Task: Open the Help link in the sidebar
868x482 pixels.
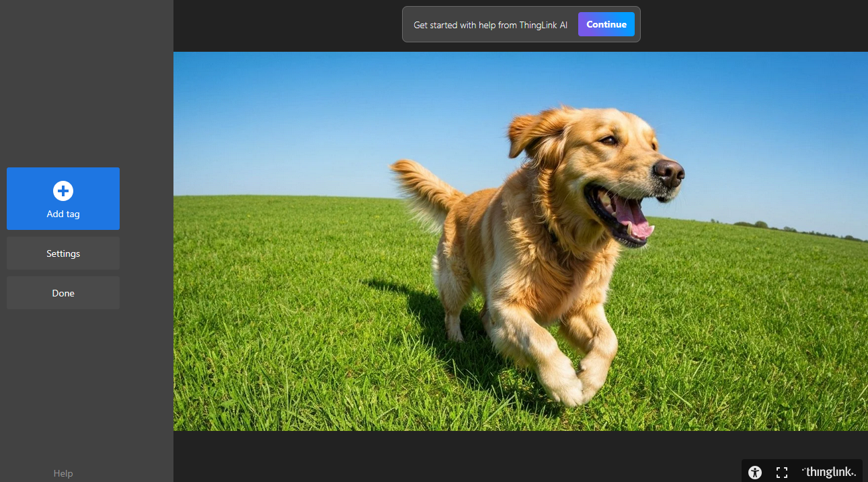Action: coord(63,473)
